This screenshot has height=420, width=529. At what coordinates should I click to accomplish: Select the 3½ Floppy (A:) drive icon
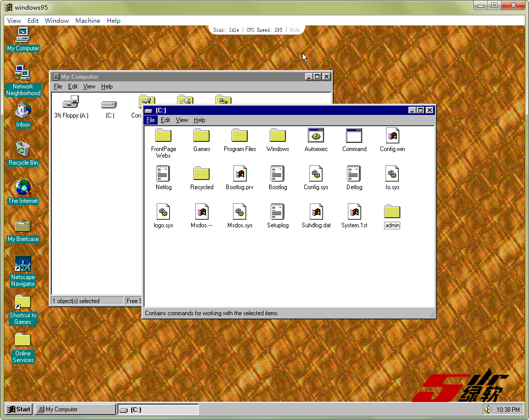(x=71, y=103)
